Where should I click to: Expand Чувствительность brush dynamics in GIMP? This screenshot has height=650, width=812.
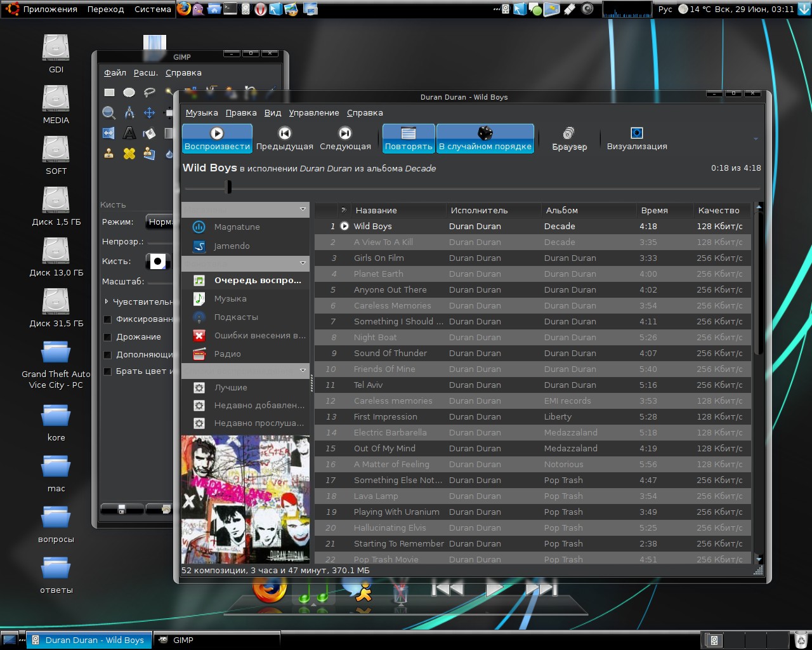[x=107, y=302]
